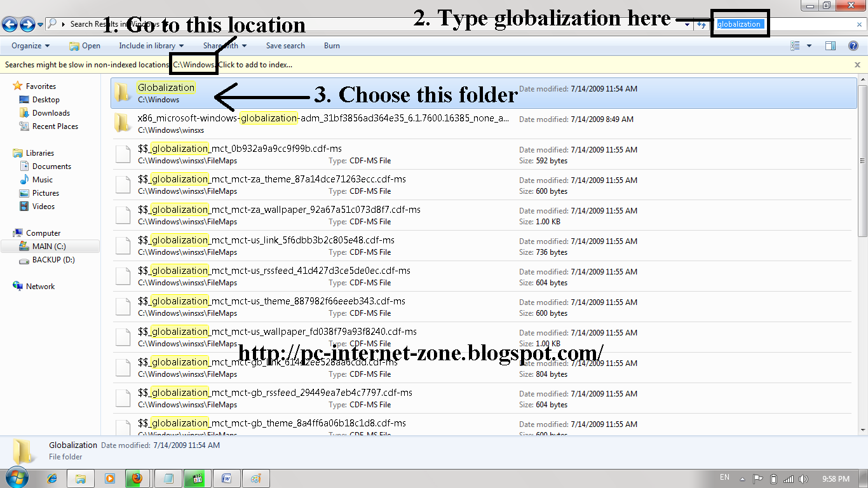Viewport: 868px width, 488px height.
Task: Switch to Firefox on taskbar
Action: click(x=138, y=478)
